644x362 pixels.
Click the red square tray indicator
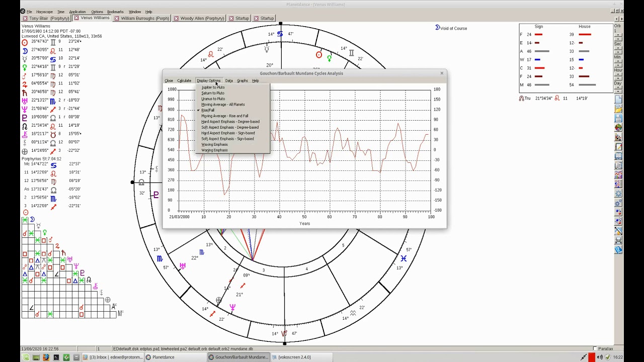tap(592, 357)
